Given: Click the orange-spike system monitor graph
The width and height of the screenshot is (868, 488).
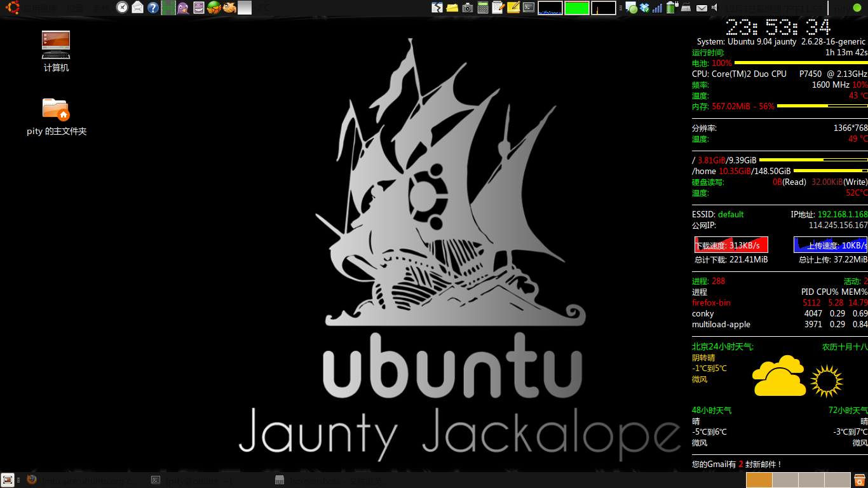Looking at the screenshot, I should (x=604, y=8).
